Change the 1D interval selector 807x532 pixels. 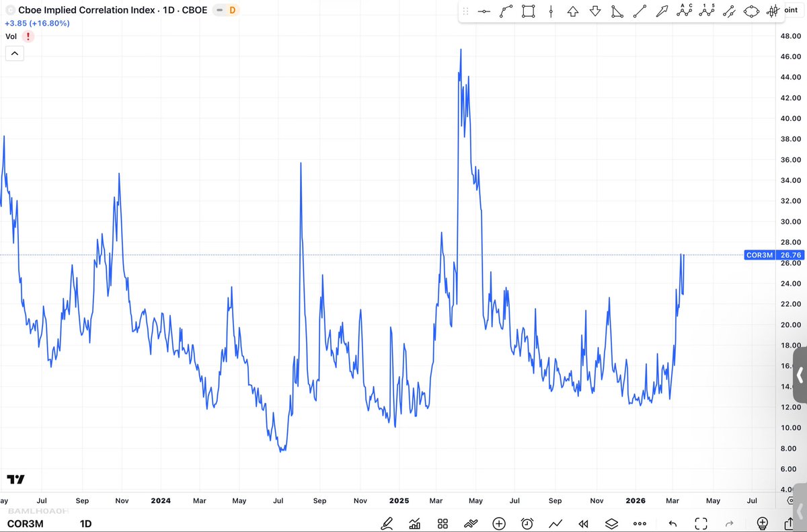86,523
